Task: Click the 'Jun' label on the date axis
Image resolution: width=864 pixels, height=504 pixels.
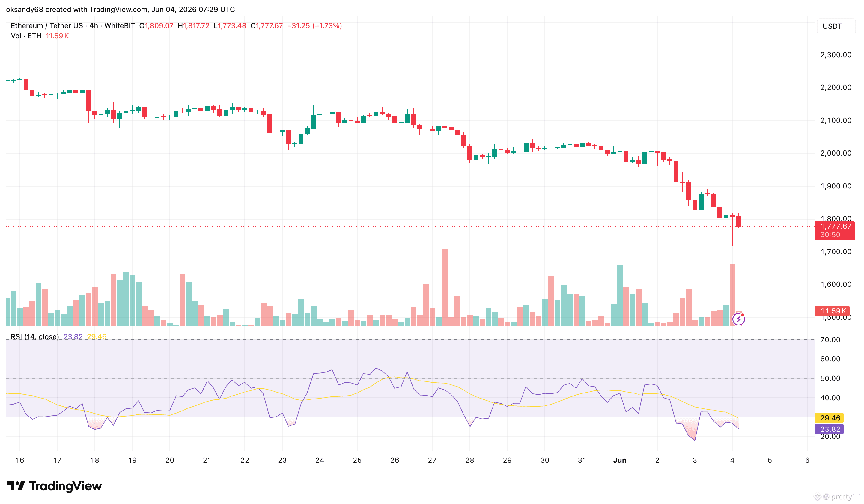Action: [620, 460]
